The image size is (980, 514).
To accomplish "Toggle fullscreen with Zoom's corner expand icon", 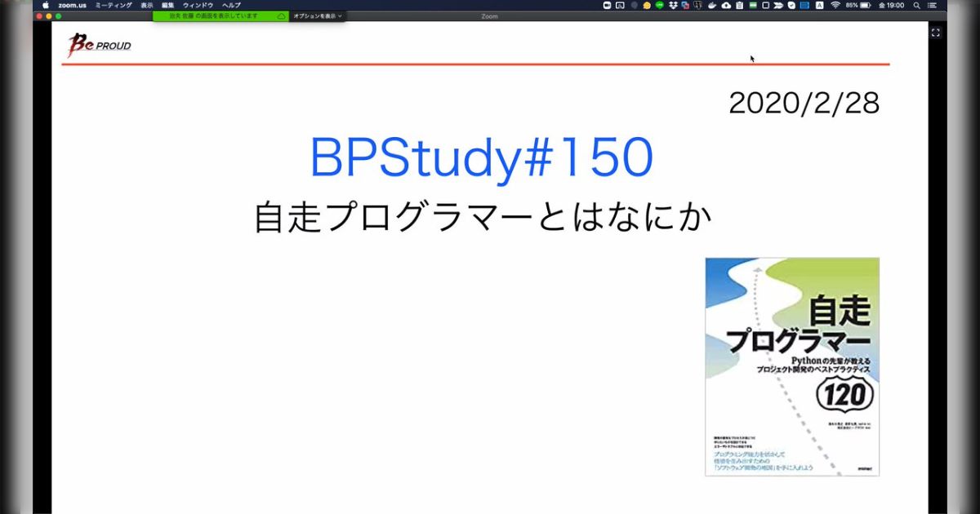I will pyautogui.click(x=936, y=33).
